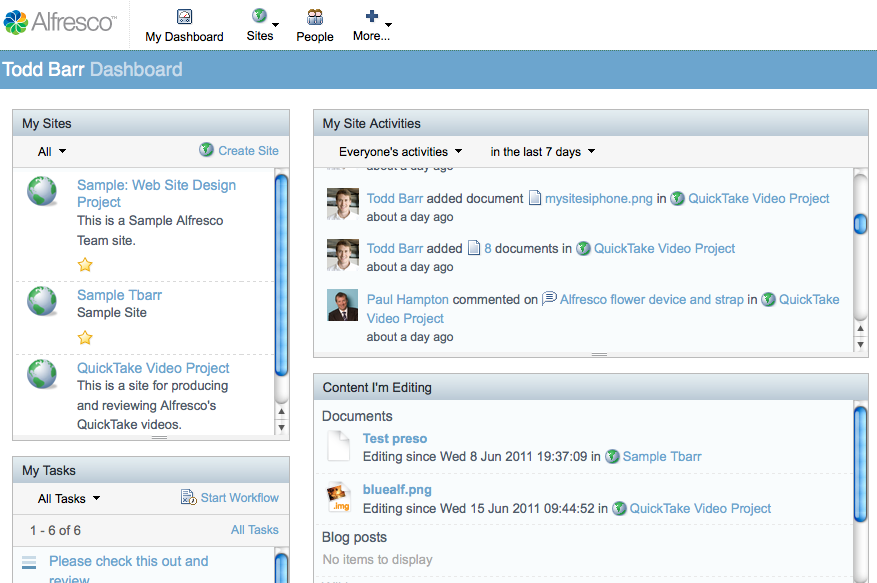Image resolution: width=877 pixels, height=583 pixels.
Task: Click Content I'm Editing scrollbar thumb
Action: coord(860,464)
